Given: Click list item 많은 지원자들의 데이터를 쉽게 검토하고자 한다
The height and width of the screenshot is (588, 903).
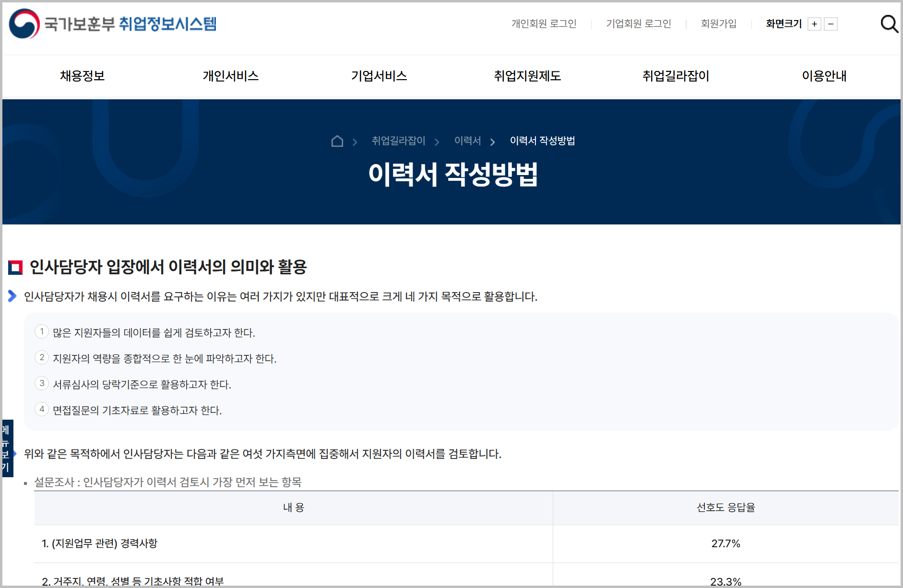Looking at the screenshot, I should click(x=154, y=333).
